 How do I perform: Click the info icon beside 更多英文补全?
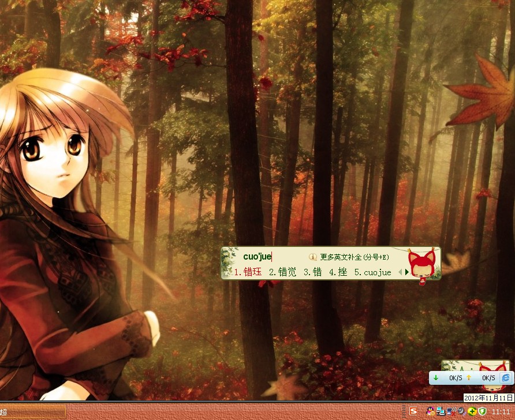click(x=313, y=257)
